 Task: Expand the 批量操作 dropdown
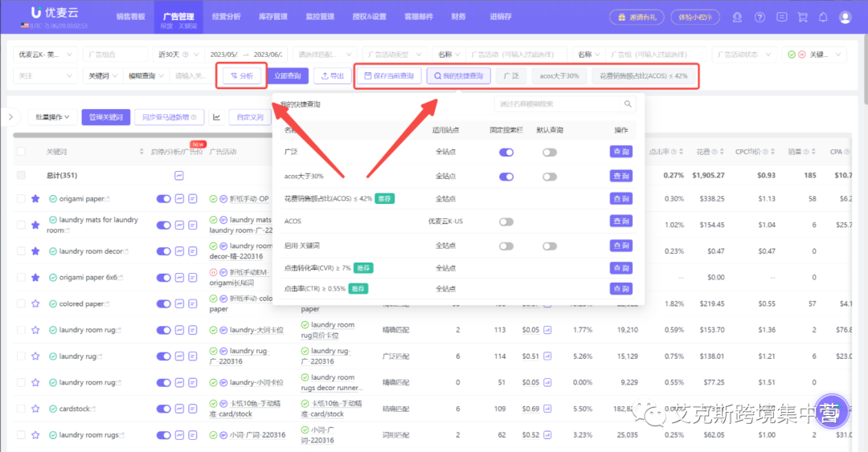click(52, 117)
